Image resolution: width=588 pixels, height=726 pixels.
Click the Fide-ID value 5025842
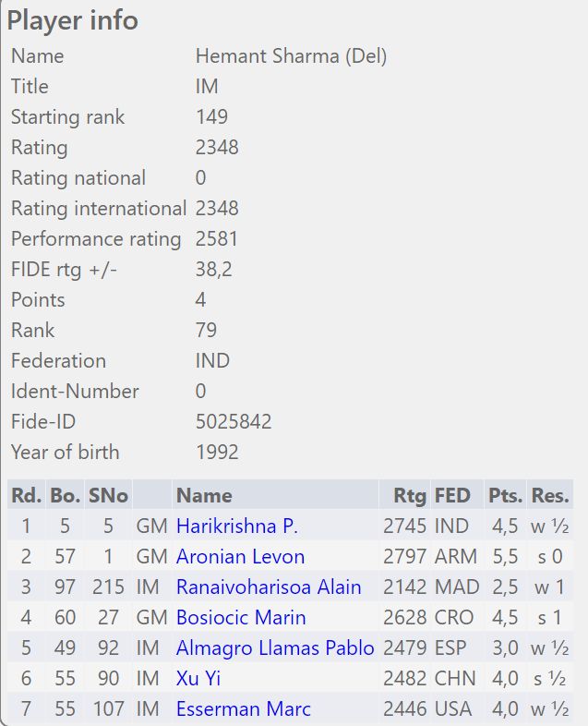pyautogui.click(x=234, y=421)
